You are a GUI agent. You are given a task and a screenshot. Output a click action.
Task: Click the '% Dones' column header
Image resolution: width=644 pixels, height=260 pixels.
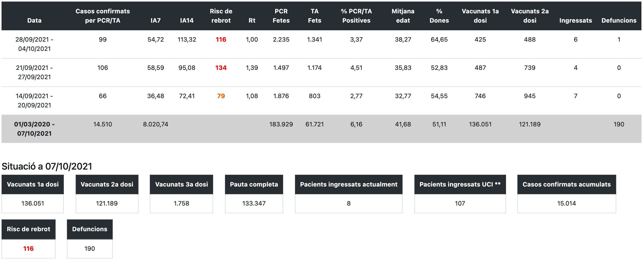coord(439,16)
